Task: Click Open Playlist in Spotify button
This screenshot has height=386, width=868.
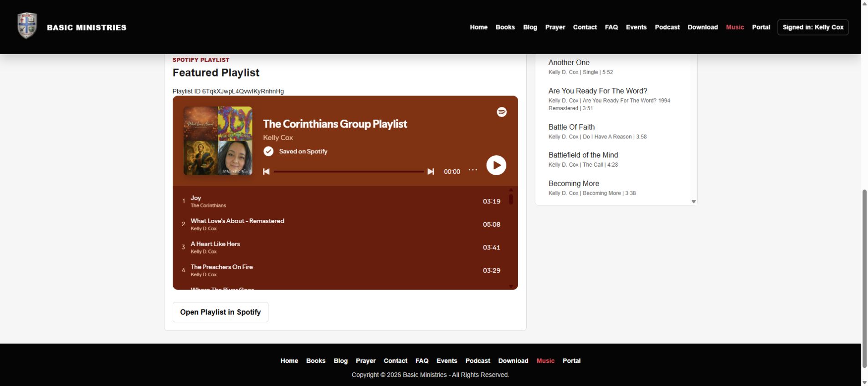Action: coord(221,312)
